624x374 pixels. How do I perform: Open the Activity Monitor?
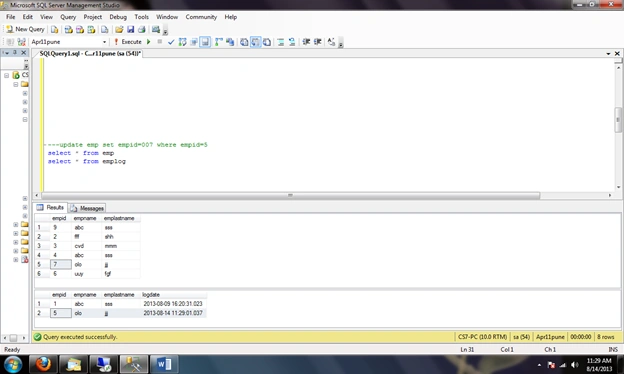coord(156,29)
